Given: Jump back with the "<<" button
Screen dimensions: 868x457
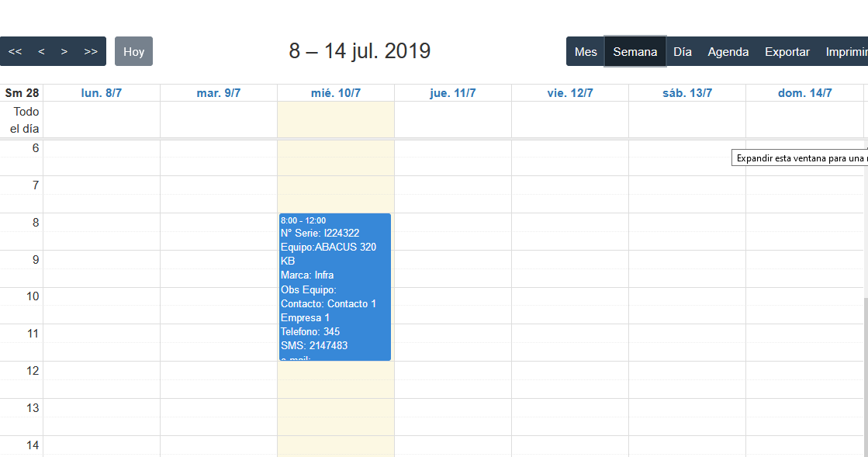Looking at the screenshot, I should [15, 51].
